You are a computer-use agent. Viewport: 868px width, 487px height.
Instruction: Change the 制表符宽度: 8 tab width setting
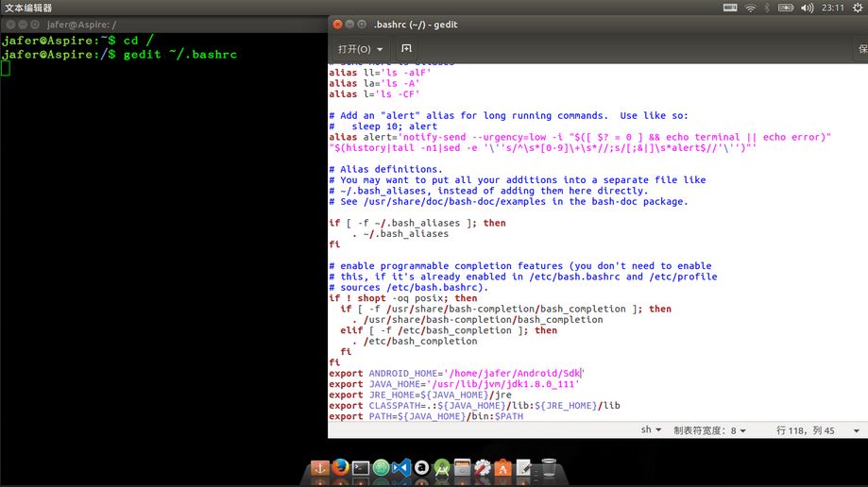(x=709, y=430)
